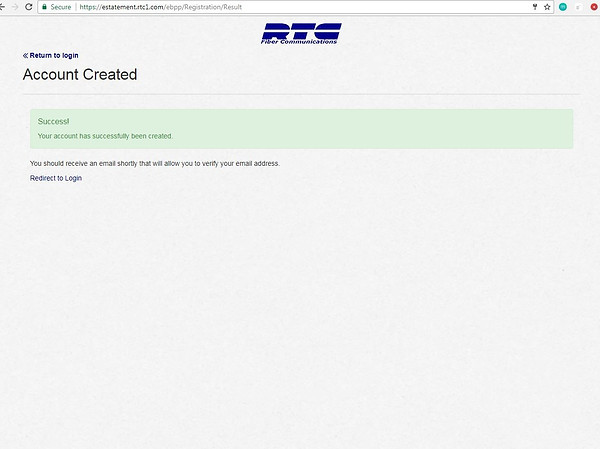Reload the page with the refresh icon
This screenshot has height=449, width=600.
tap(28, 7)
